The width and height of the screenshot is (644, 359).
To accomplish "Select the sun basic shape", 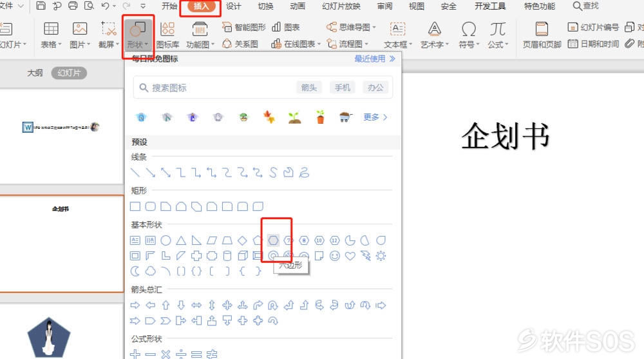I will click(381, 256).
